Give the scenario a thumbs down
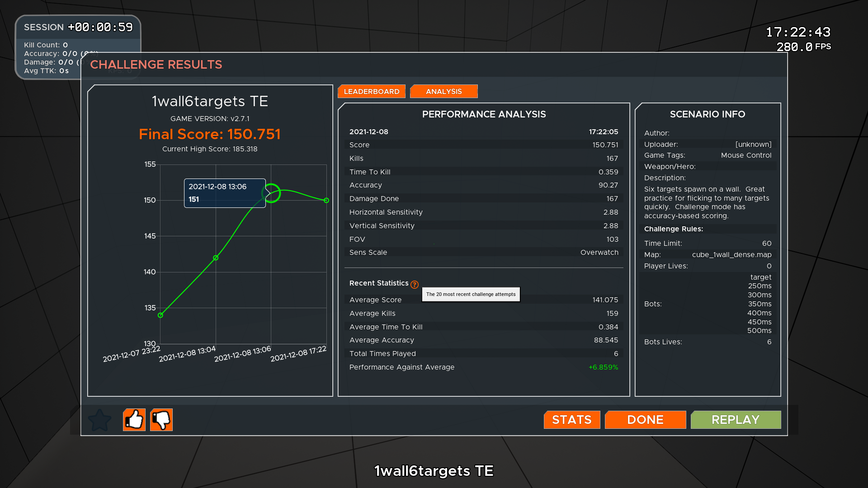This screenshot has height=488, width=868. (x=161, y=420)
